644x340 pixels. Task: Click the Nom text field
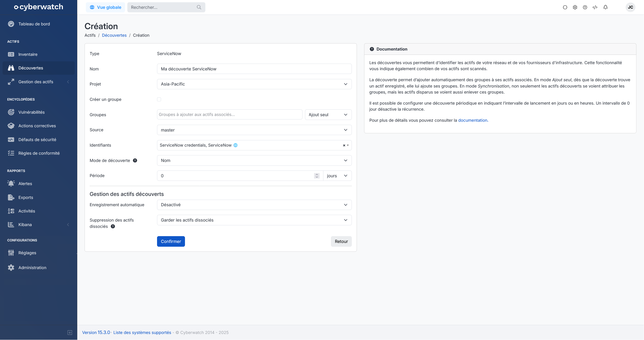coord(254,69)
